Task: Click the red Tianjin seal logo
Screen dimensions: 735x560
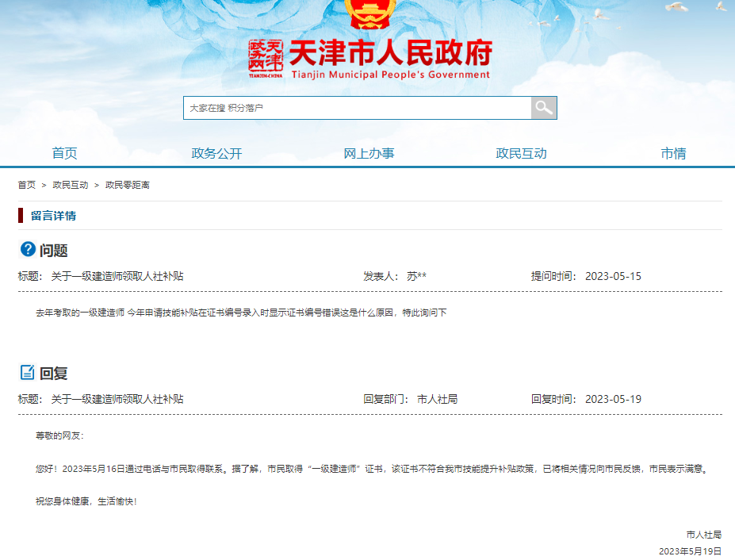Action: 266,58
